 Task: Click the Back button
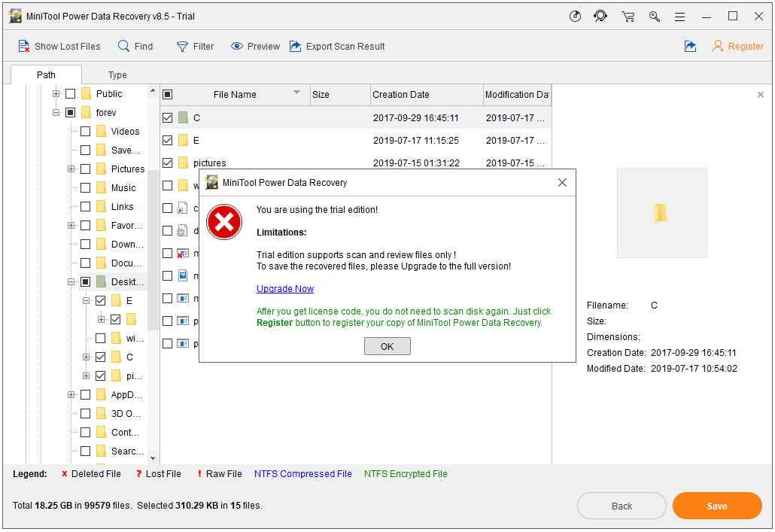tap(622, 506)
